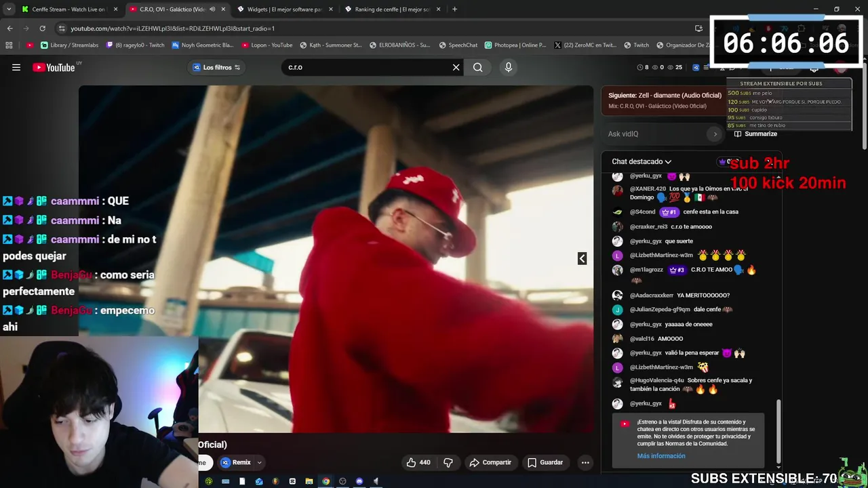Switch to the Widgets browser tab
Image resolution: width=868 pixels, height=488 pixels.
283,9
